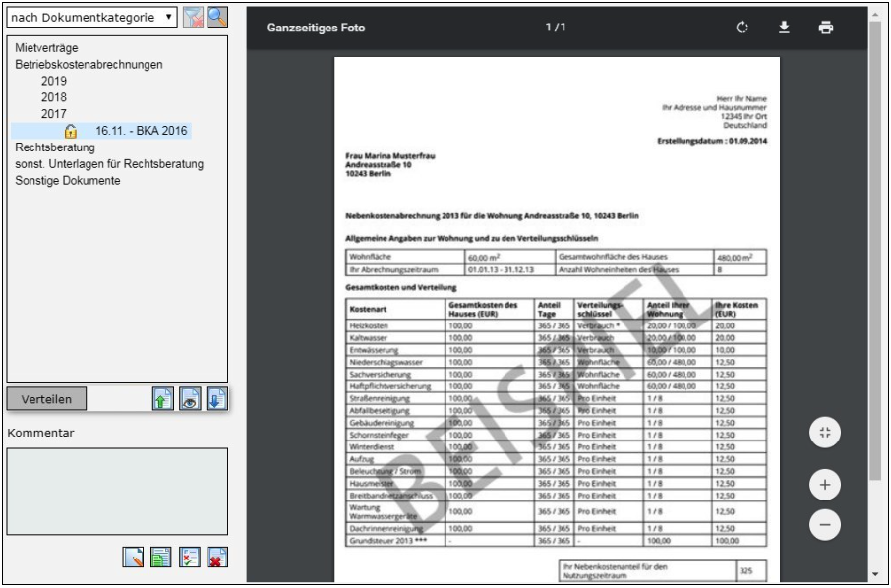Print the PDF from viewer toolbar

point(826,28)
